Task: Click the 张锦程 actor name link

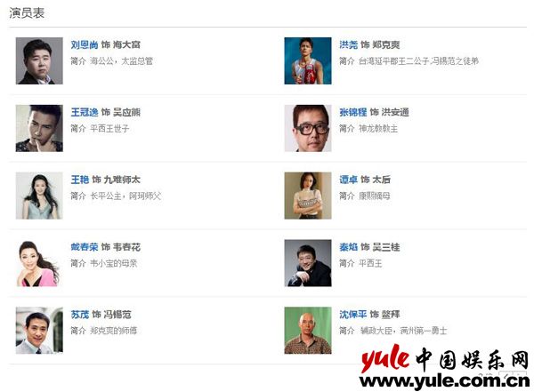Action: coord(353,112)
